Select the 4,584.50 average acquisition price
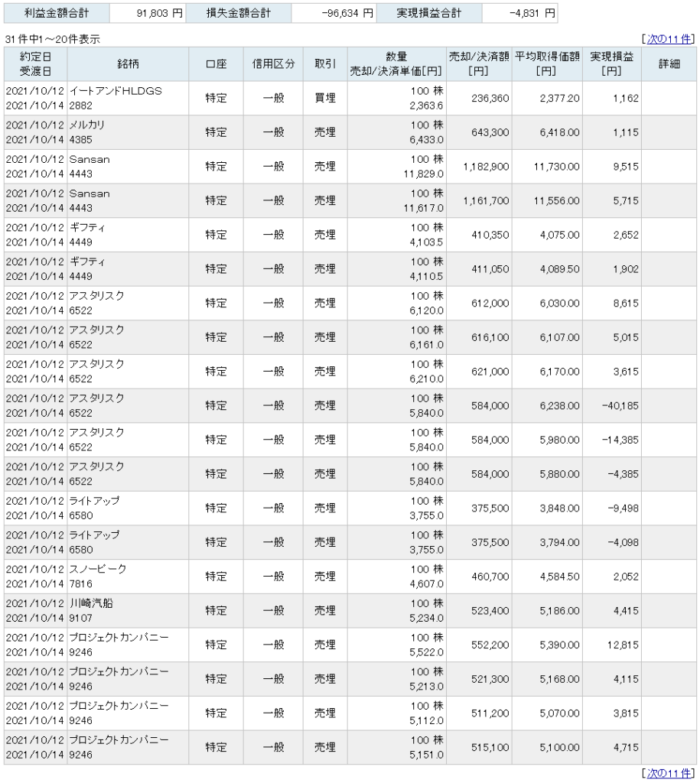 pos(559,577)
